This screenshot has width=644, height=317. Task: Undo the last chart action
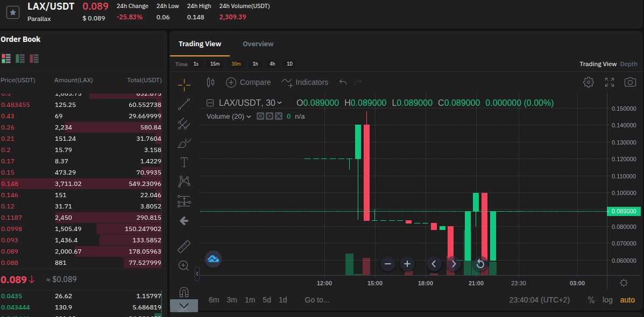coord(343,82)
